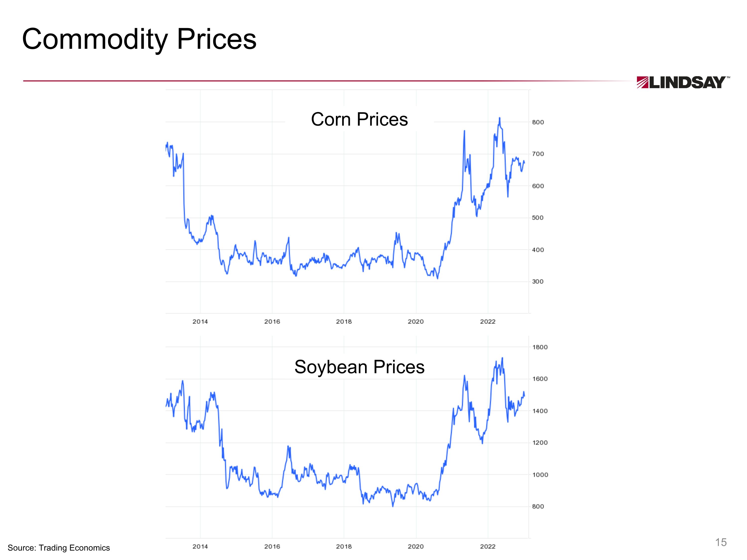
Task: Click the Source: Trading Economics footnote
Action: click(59, 548)
